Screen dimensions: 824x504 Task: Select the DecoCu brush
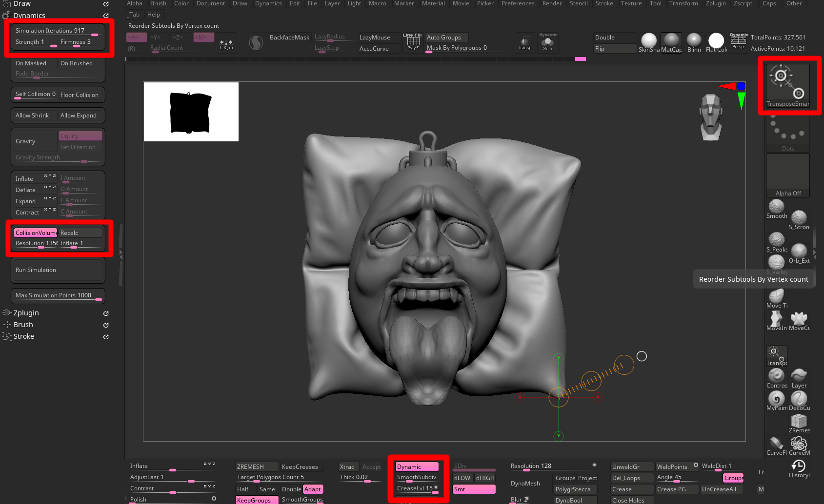[x=799, y=401]
